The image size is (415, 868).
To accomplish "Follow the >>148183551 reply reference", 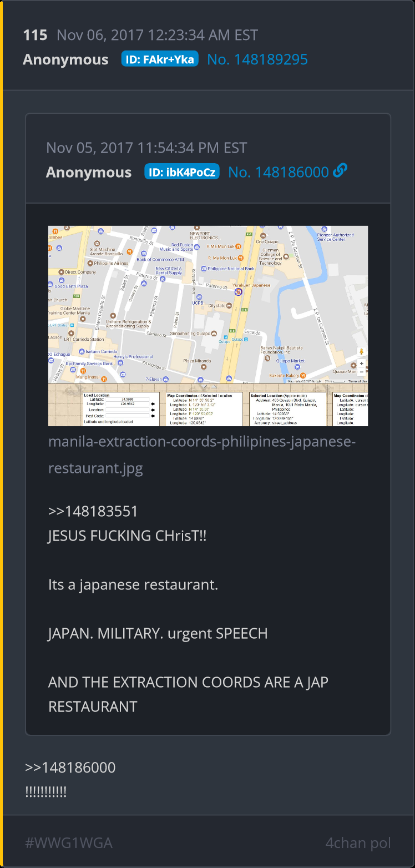I will point(93,511).
